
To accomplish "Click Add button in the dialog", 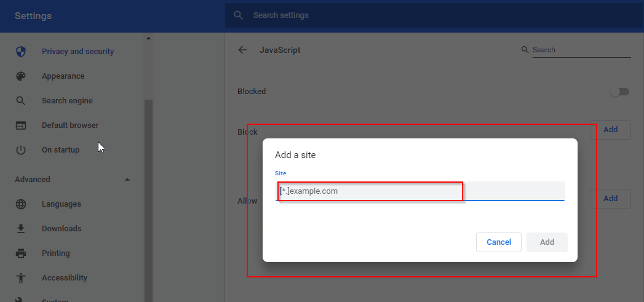I will coord(547,242).
